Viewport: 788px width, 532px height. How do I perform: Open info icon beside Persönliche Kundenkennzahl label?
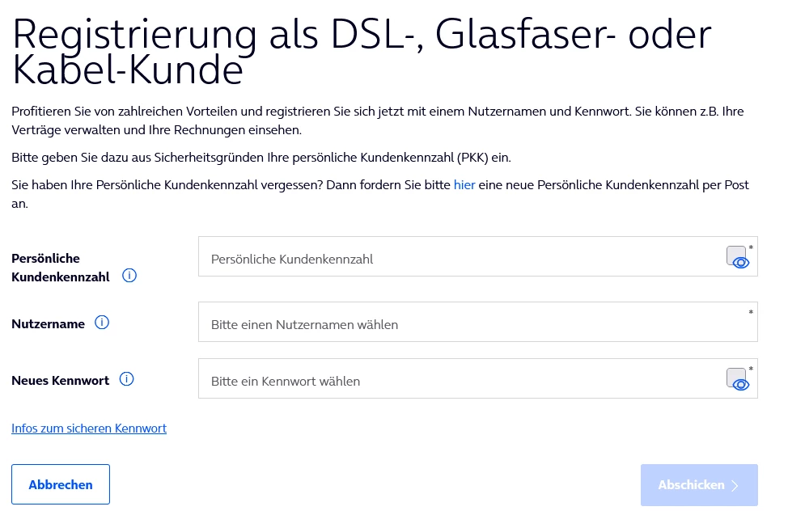(x=129, y=276)
